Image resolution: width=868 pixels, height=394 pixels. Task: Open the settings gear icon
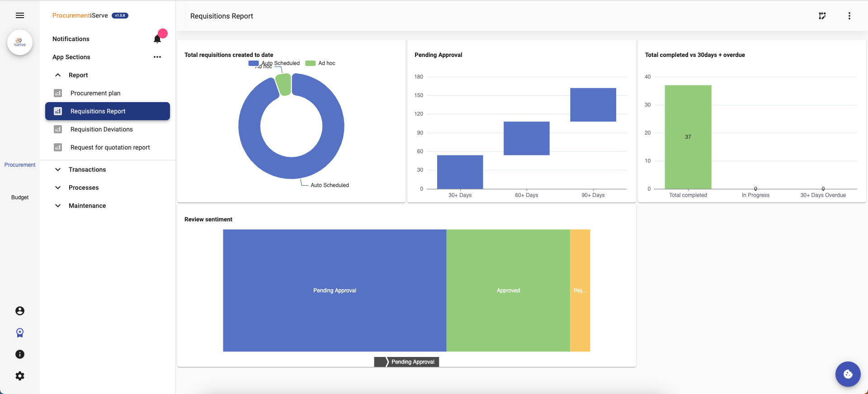point(20,376)
